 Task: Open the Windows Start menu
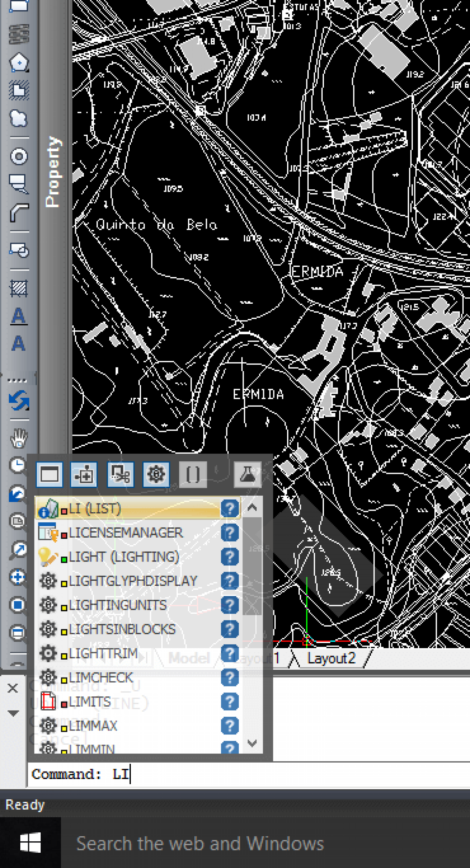[x=30, y=843]
